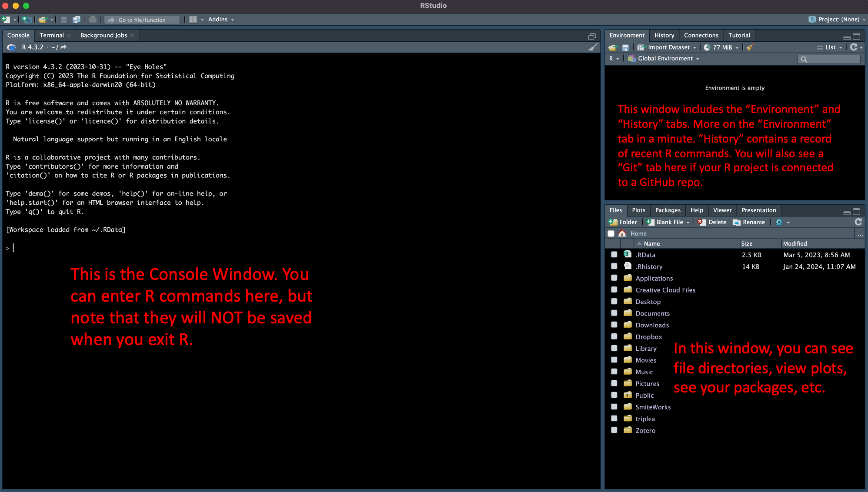Click the Rename button in Files pane
Screen dimensions: 868x492
click(x=749, y=222)
